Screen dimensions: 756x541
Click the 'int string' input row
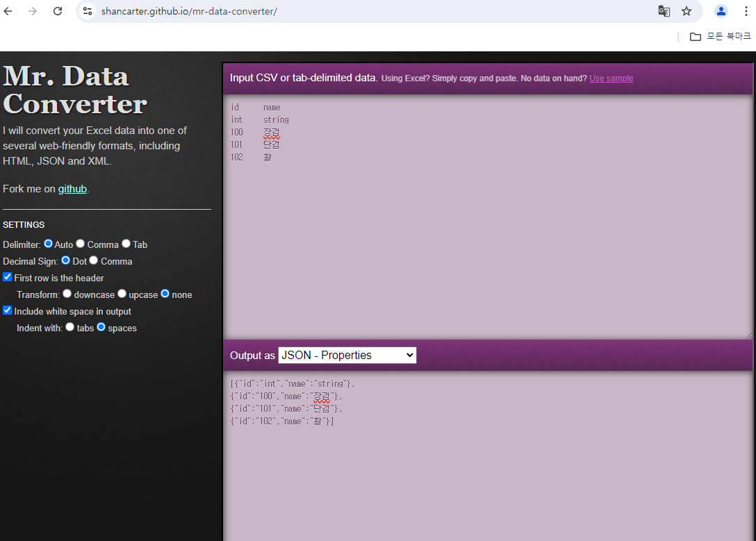259,119
